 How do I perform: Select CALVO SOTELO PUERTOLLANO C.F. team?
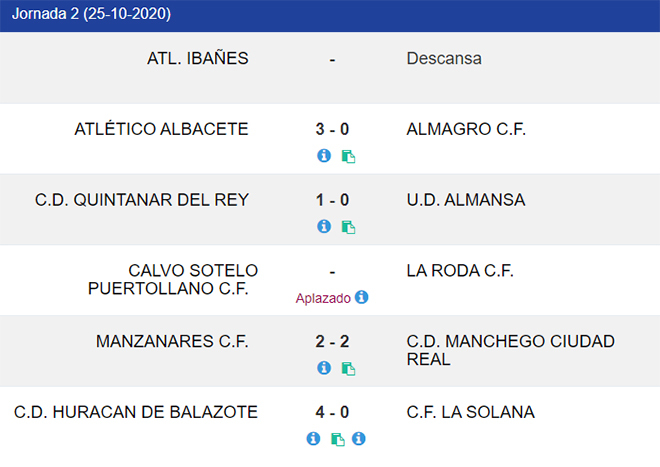coord(173,279)
